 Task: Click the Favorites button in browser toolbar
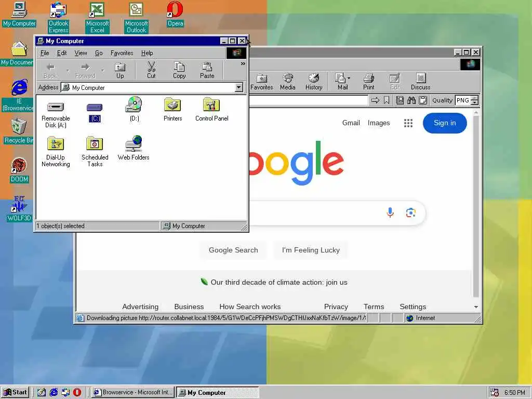coord(262,82)
